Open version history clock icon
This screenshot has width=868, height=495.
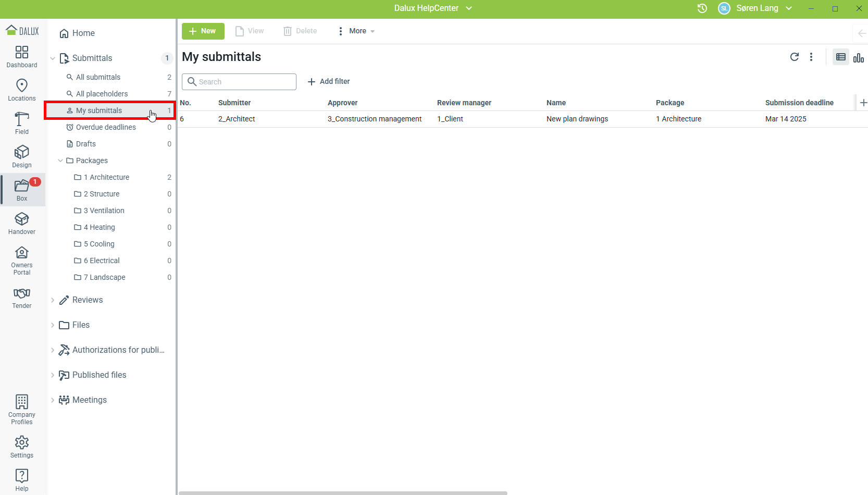(702, 8)
